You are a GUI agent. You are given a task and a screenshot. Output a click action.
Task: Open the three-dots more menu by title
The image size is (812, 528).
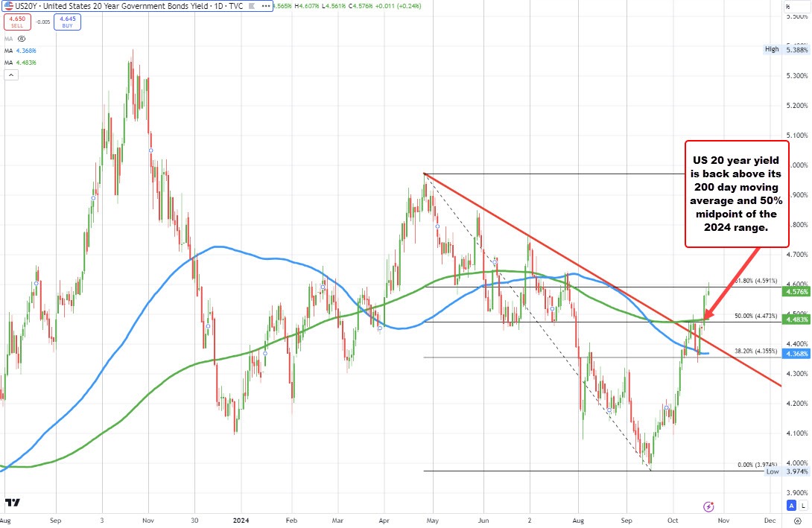(x=266, y=6)
